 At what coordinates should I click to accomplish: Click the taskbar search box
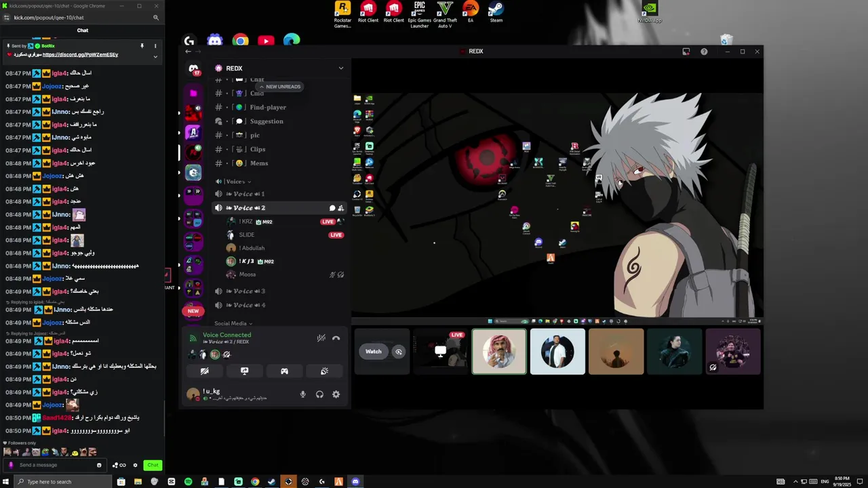[x=62, y=482]
